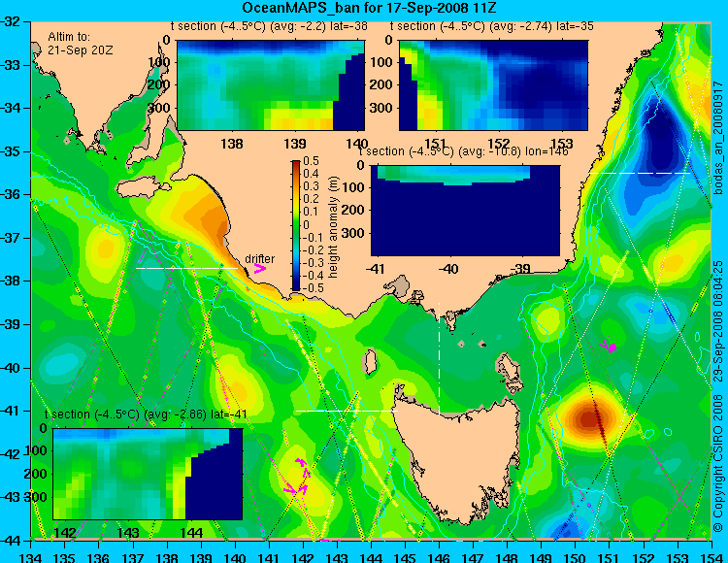The height and width of the screenshot is (563, 728).
Task: Click the height anomaly color bar
Action: 296,225
